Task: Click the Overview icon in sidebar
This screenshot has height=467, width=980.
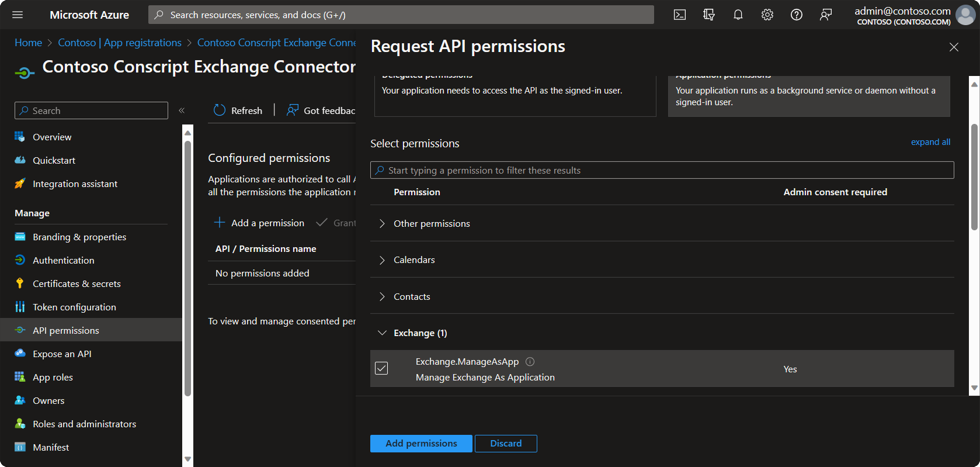Action: click(x=20, y=137)
